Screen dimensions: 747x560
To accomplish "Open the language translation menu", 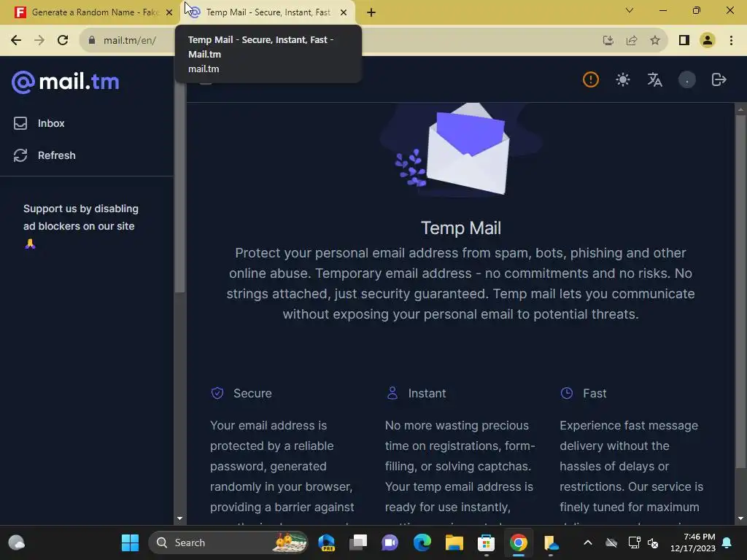I will pyautogui.click(x=654, y=79).
